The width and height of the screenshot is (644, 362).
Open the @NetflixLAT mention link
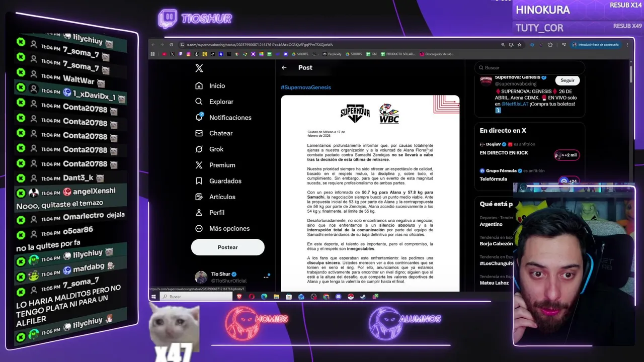(x=515, y=104)
